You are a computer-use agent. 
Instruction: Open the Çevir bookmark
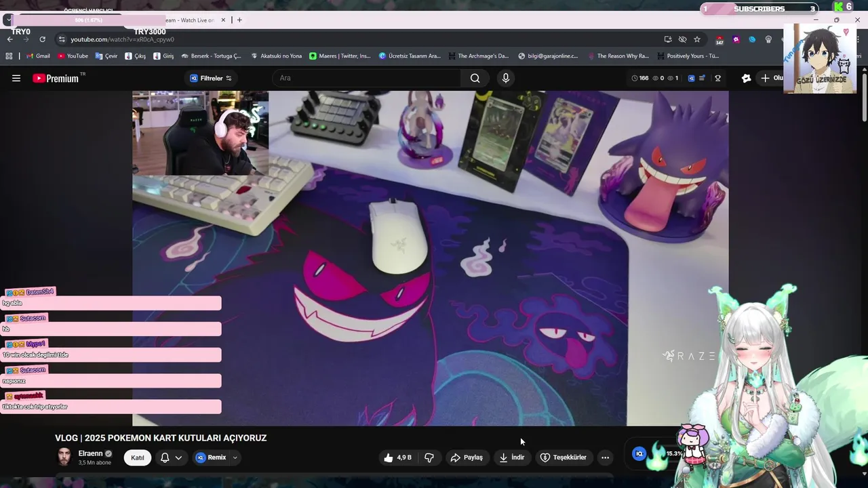[106, 56]
